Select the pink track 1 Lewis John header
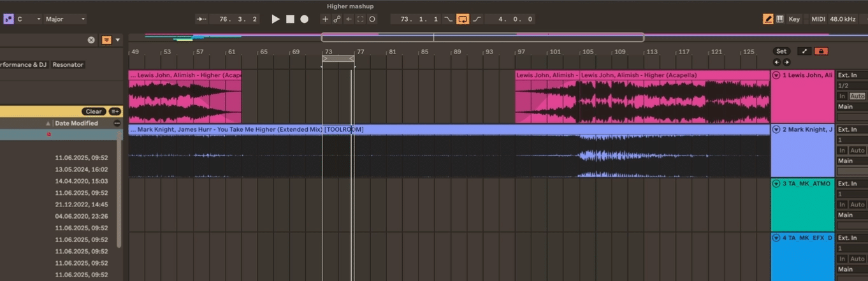This screenshot has height=281, width=868. (803, 97)
